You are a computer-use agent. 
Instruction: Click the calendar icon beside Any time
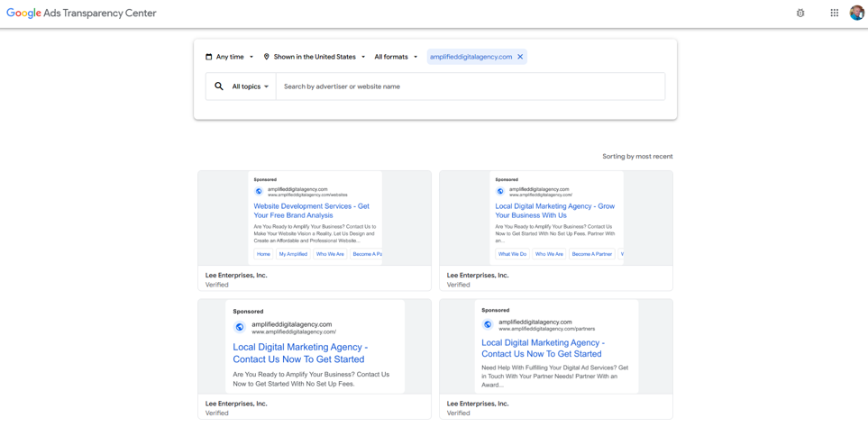[209, 57]
